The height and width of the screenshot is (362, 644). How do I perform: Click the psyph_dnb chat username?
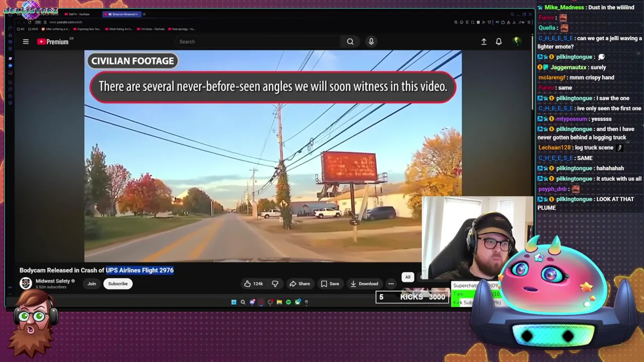552,189
